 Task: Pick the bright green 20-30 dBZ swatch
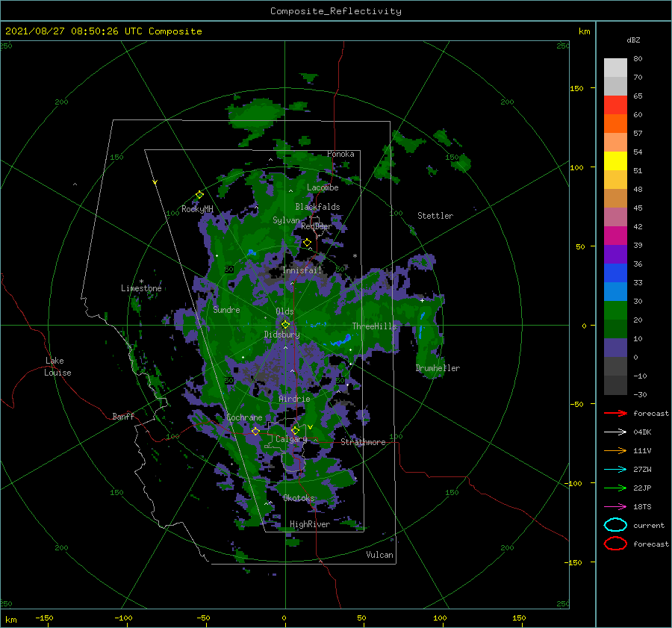coord(615,311)
